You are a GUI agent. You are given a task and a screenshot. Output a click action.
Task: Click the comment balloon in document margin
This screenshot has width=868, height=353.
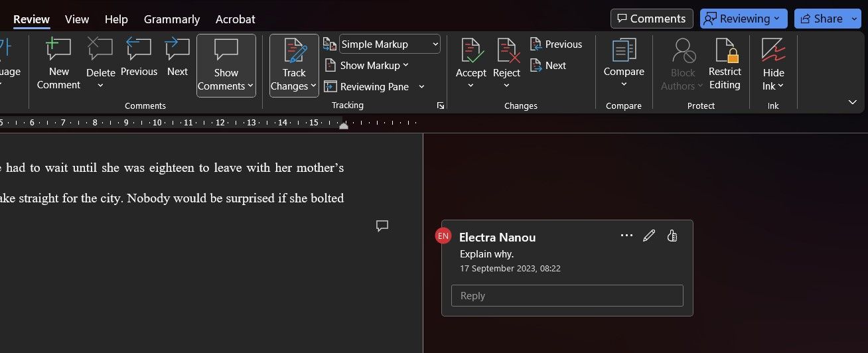382,226
